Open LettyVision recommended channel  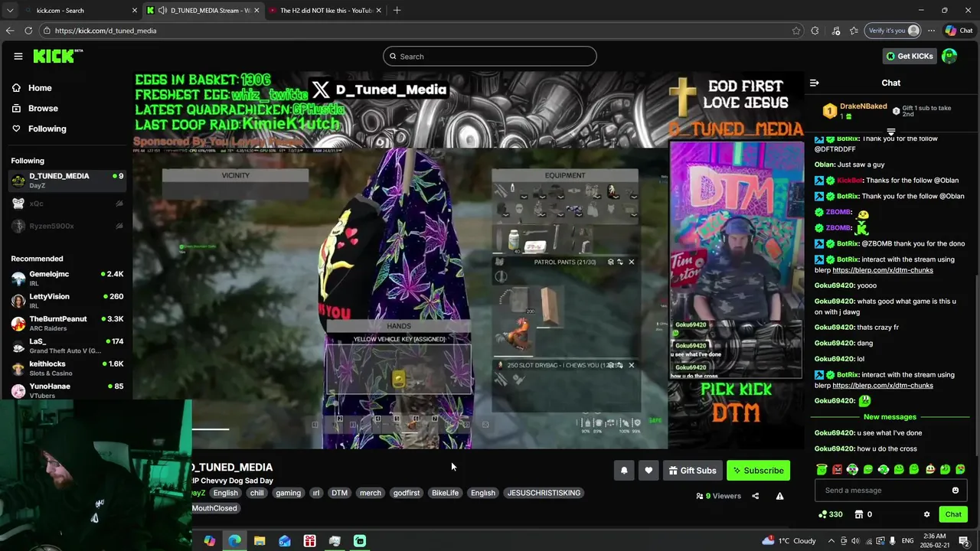(x=67, y=301)
